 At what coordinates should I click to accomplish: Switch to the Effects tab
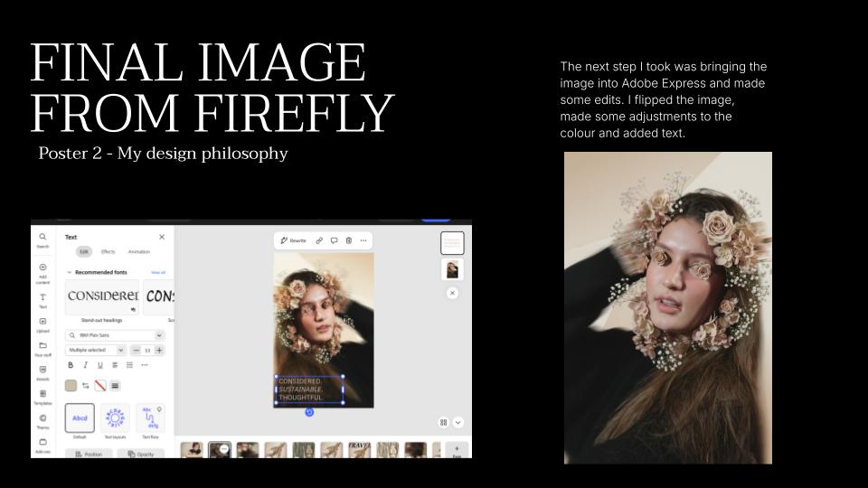point(108,252)
